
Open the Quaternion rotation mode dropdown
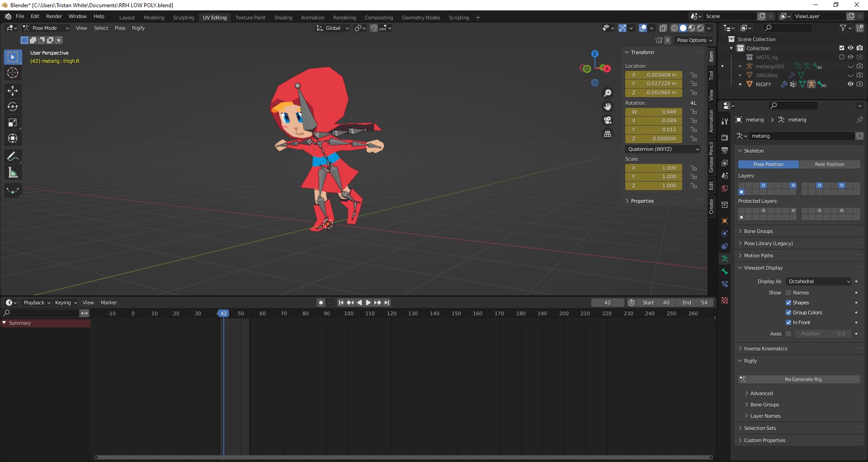663,149
